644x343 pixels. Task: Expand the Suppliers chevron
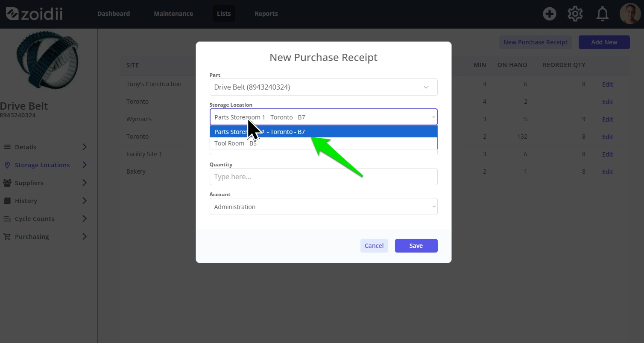pyautogui.click(x=85, y=183)
